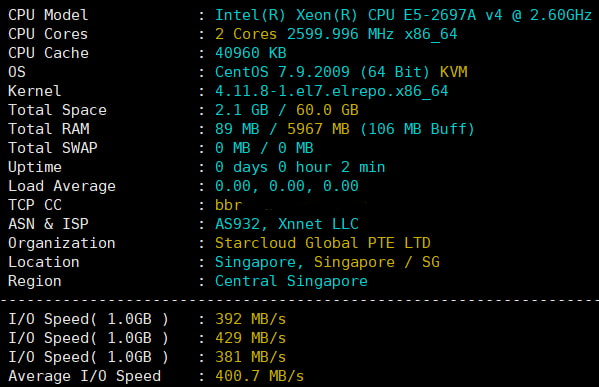The width and height of the screenshot is (599, 387).
Task: Select the '381 MB/s' I/O speed value
Action: click(251, 357)
